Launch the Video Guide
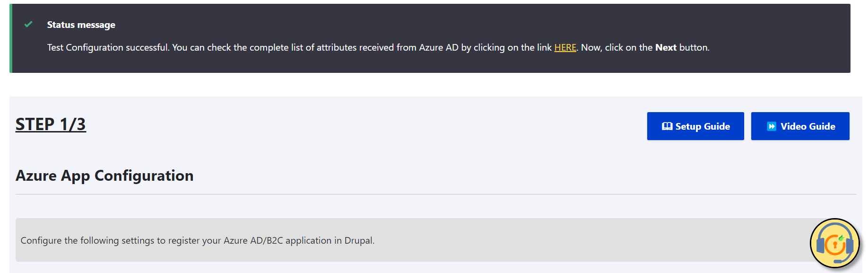The width and height of the screenshot is (868, 273). 800,126
